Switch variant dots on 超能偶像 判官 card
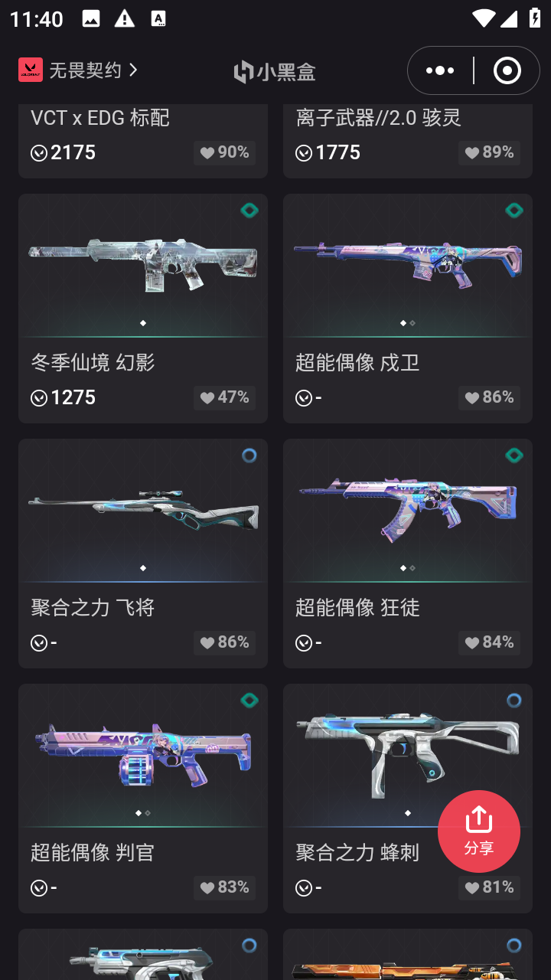Screen dimensions: 551x980 coord(143,813)
